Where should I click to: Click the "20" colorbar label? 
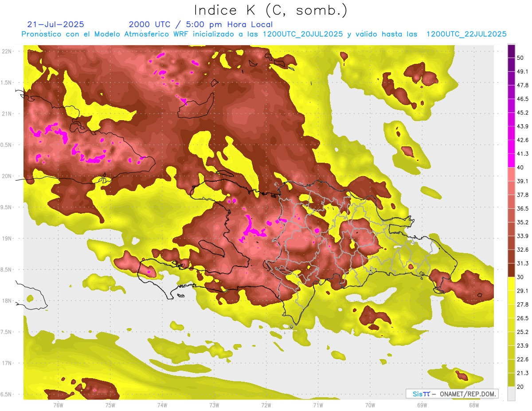point(520,387)
